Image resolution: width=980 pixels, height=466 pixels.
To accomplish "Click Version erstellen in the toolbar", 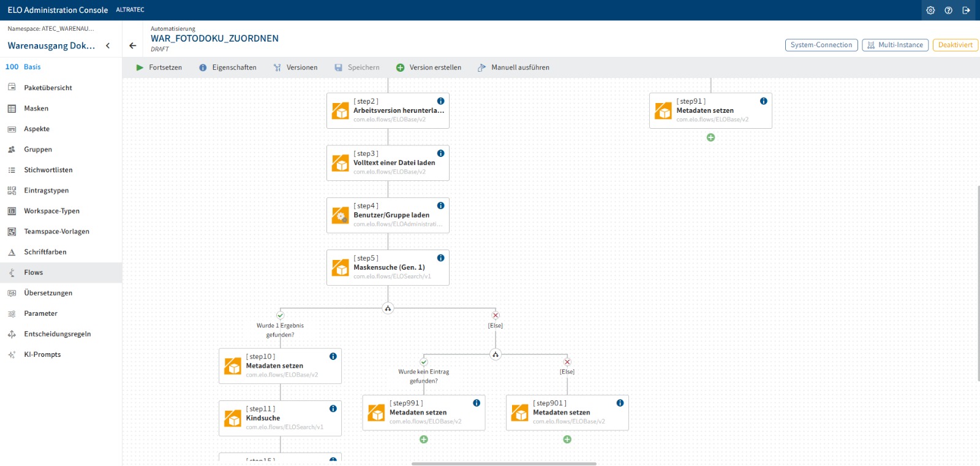I will click(x=429, y=67).
